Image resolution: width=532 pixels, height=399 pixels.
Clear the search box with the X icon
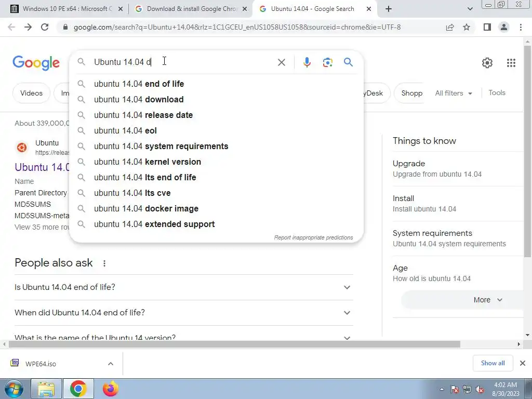point(281,62)
